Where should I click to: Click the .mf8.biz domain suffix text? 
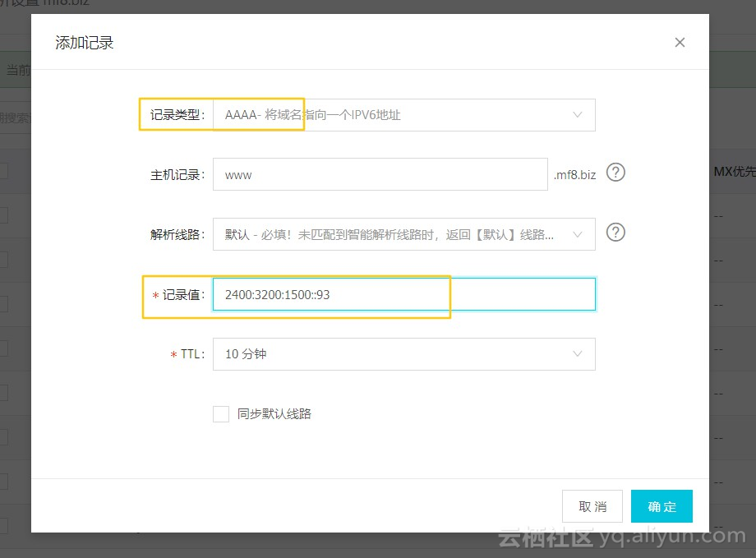pyautogui.click(x=574, y=174)
